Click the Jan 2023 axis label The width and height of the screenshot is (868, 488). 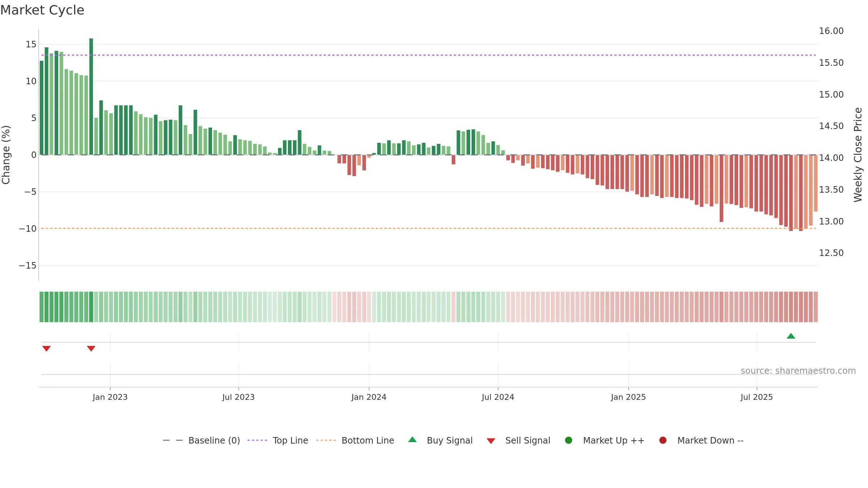tap(110, 397)
